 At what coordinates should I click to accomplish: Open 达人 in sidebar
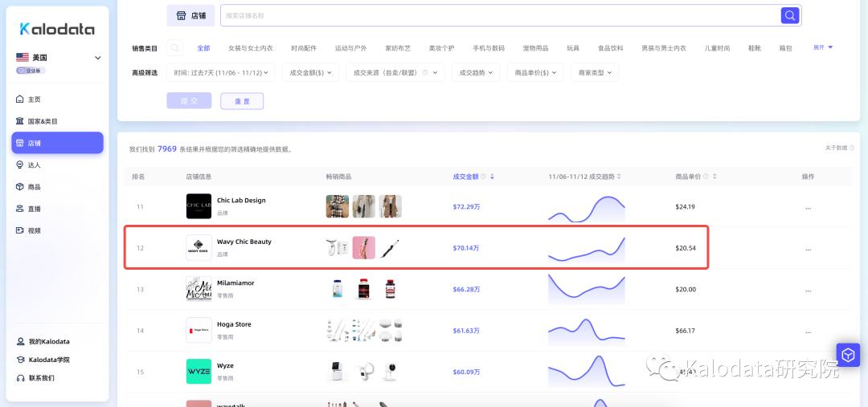click(x=57, y=165)
